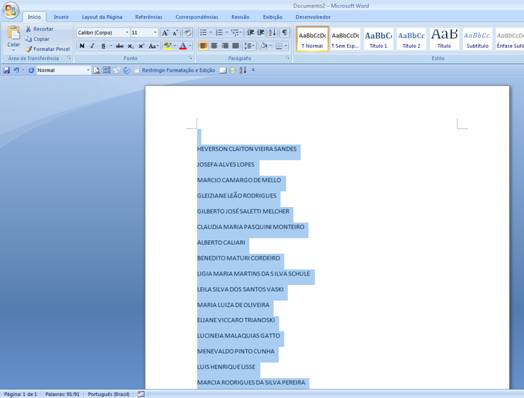The image size is (524, 398).
Task: Apply yellow text highlight color
Action: coord(167,46)
